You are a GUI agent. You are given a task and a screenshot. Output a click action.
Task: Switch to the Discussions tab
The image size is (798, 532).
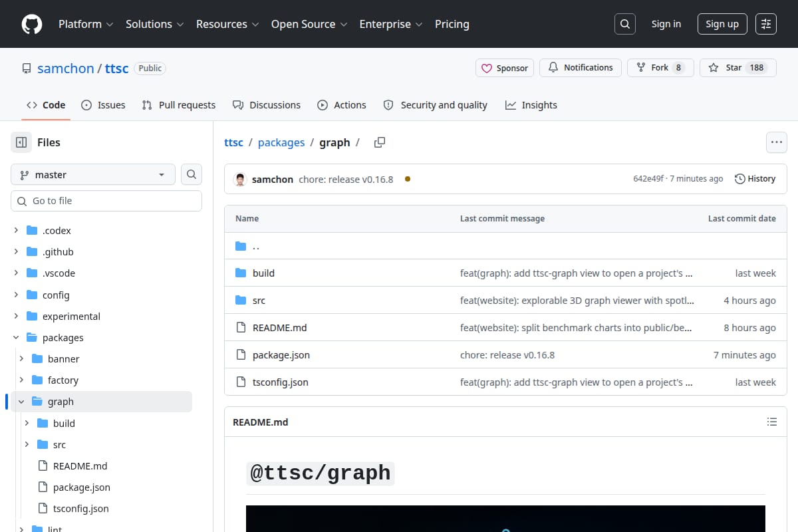[x=267, y=105]
